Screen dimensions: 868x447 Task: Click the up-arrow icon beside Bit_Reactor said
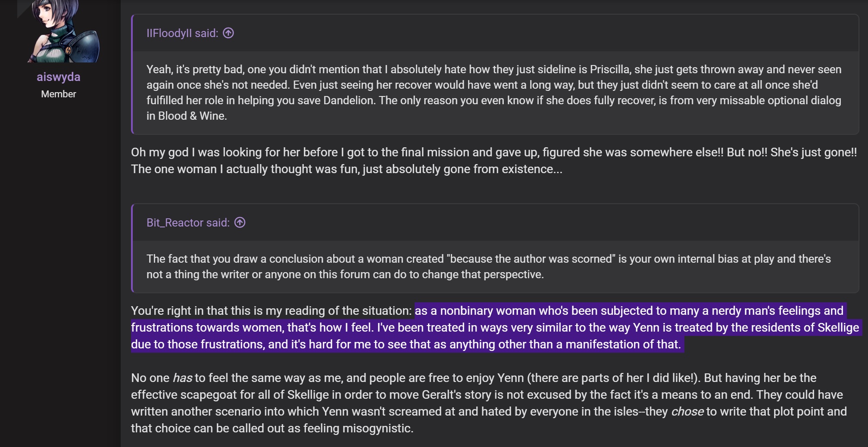pyautogui.click(x=240, y=223)
